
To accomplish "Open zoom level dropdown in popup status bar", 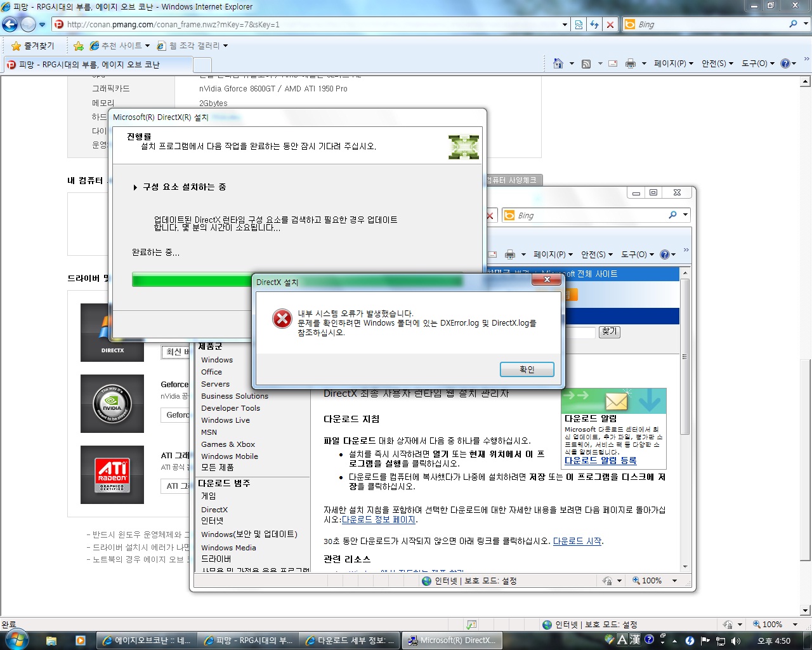I will click(x=674, y=581).
